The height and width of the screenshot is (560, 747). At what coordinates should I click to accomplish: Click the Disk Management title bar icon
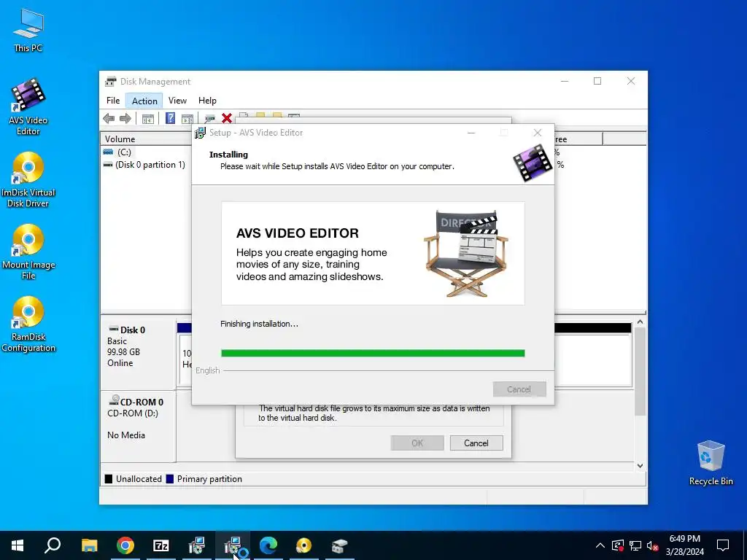click(111, 82)
